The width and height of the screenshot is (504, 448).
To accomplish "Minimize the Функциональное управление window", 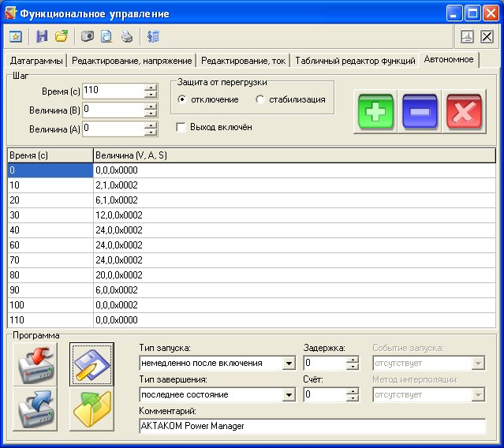I will [x=454, y=13].
